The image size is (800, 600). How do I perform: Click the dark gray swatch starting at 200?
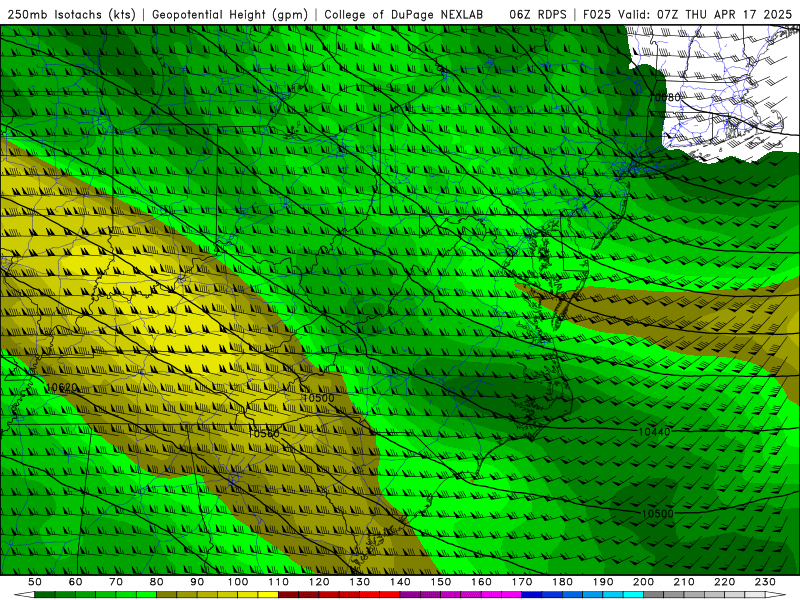click(x=654, y=595)
